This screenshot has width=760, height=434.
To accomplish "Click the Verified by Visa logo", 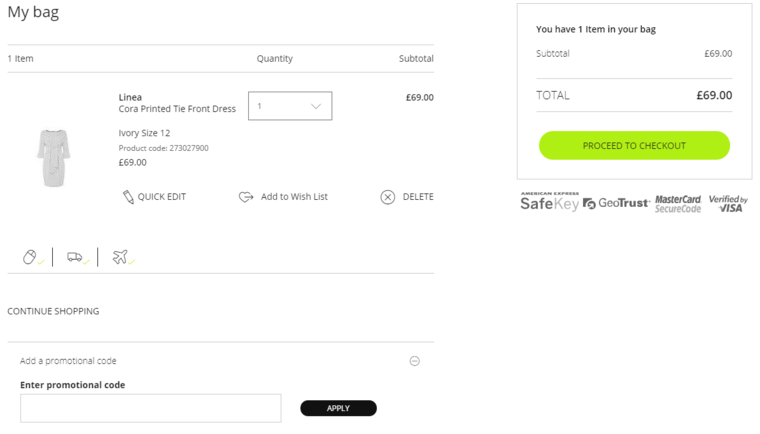I will pos(728,204).
